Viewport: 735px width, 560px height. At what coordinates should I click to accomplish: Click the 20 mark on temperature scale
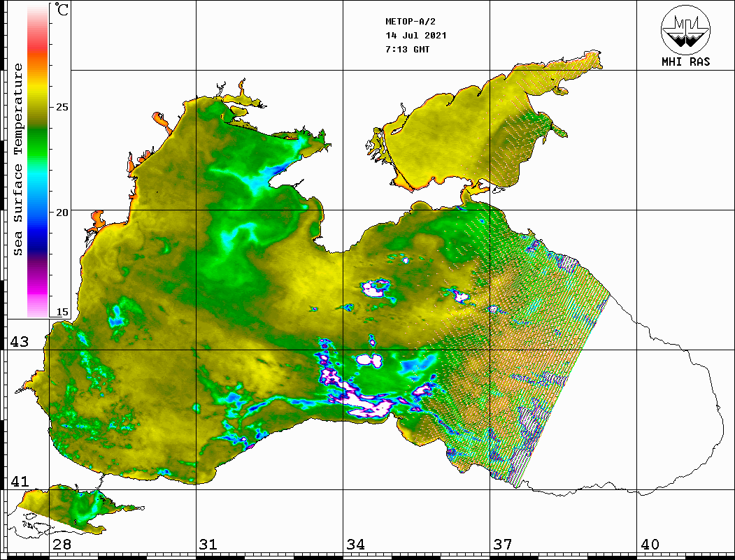[x=62, y=213]
